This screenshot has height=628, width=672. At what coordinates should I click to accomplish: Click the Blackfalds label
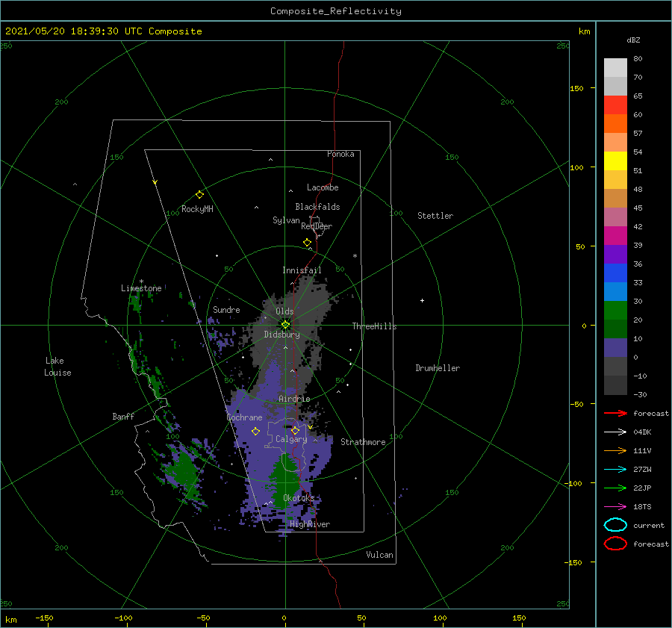(x=317, y=207)
